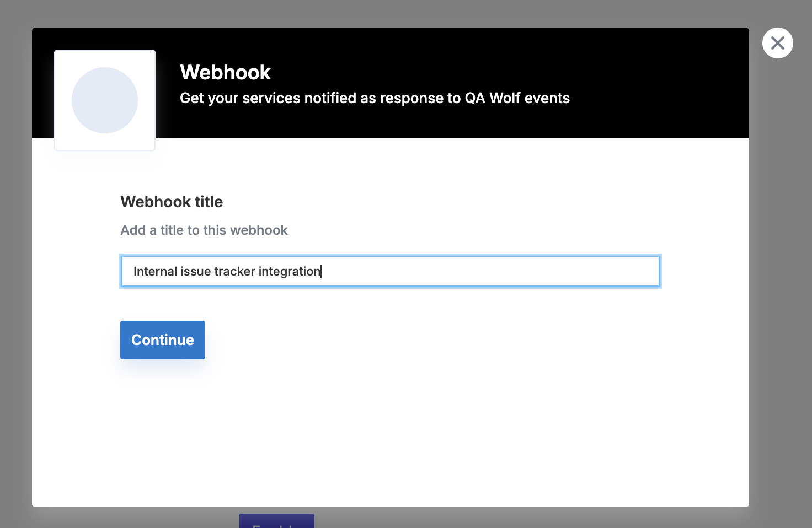This screenshot has height=528, width=812.
Task: Click the 'Add a title to this webhook' text
Action: 204,230
